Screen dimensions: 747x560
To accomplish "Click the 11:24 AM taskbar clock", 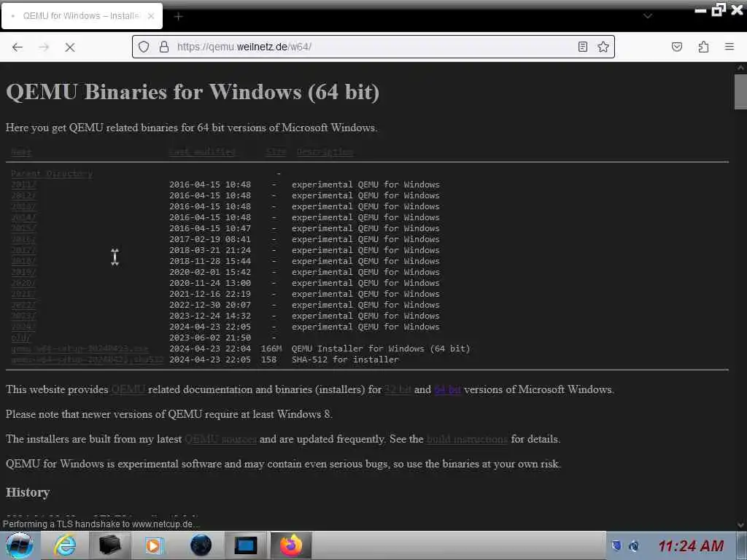I will pyautogui.click(x=691, y=546).
